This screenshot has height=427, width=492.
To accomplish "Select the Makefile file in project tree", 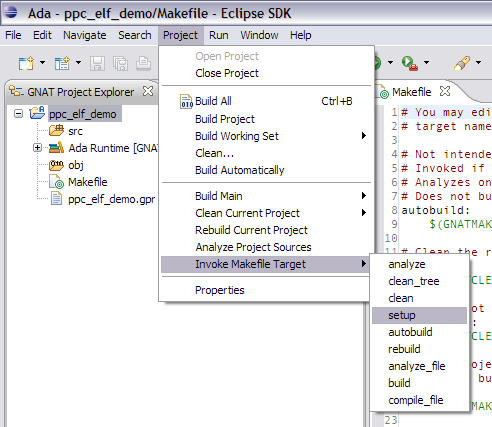I will (88, 182).
